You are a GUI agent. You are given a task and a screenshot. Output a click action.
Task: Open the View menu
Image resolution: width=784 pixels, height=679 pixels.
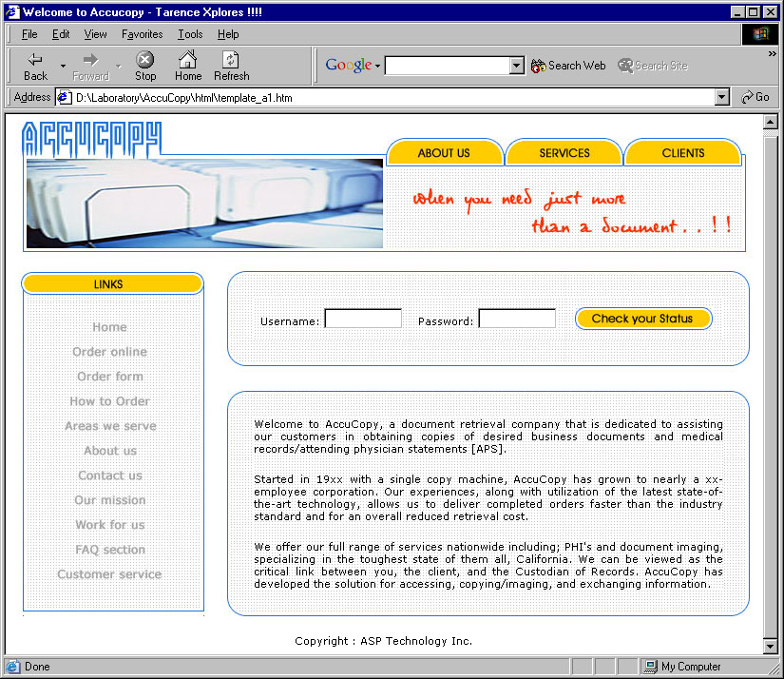95,34
